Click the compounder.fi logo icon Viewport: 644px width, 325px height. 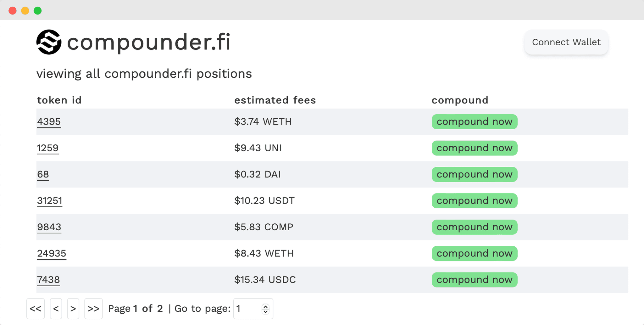[49, 42]
